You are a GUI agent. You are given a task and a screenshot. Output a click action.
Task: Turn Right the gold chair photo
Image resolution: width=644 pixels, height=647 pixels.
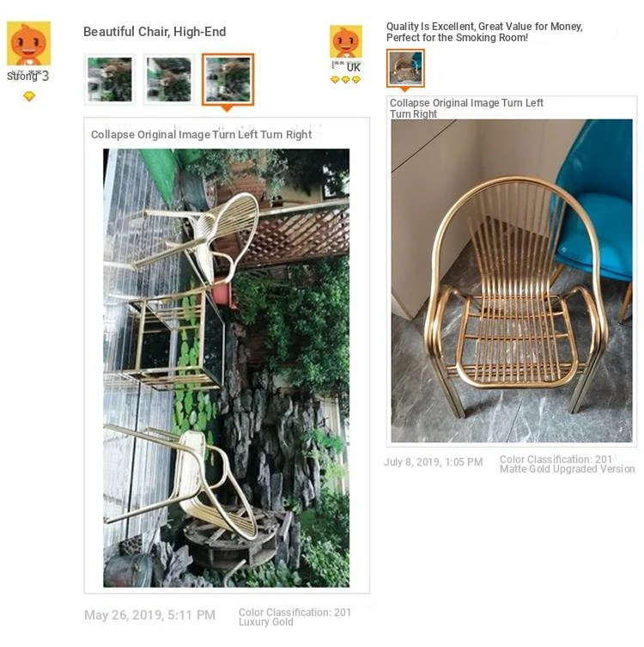pos(413,114)
